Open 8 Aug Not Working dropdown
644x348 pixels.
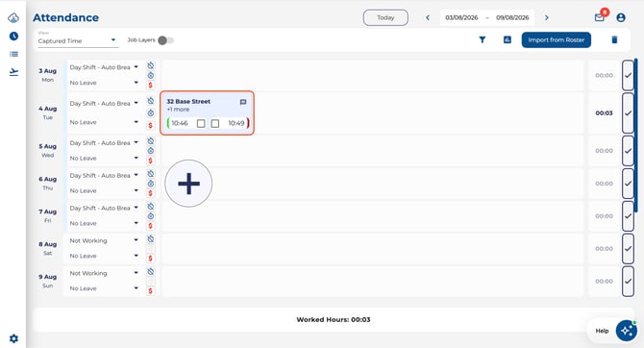104,240
